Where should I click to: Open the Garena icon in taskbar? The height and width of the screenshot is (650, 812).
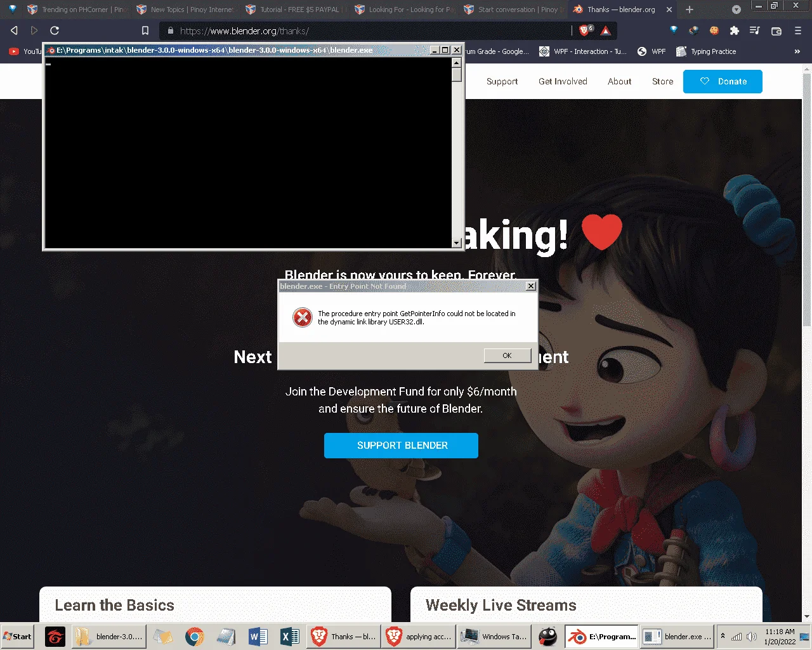click(x=55, y=637)
